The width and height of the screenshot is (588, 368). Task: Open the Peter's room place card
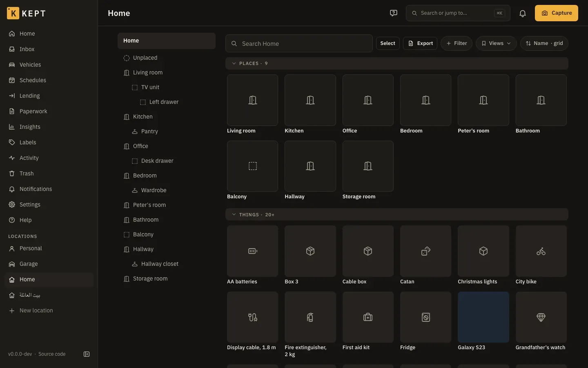click(483, 104)
